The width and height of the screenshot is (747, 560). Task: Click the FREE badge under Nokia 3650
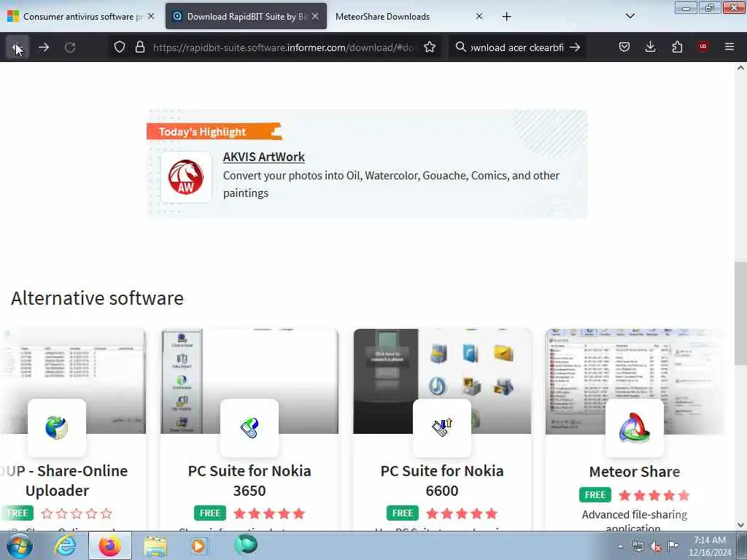210,513
